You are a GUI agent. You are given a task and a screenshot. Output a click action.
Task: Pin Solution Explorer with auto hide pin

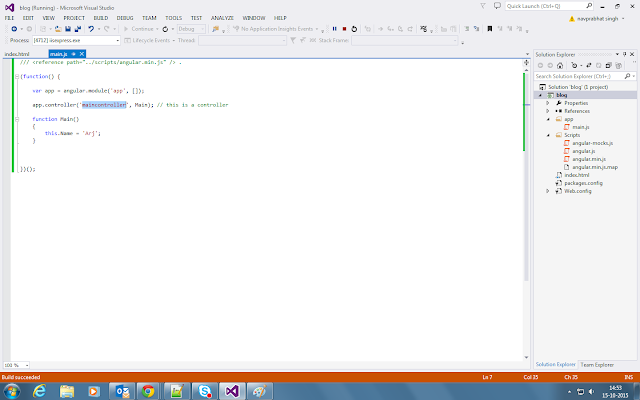(x=624, y=54)
